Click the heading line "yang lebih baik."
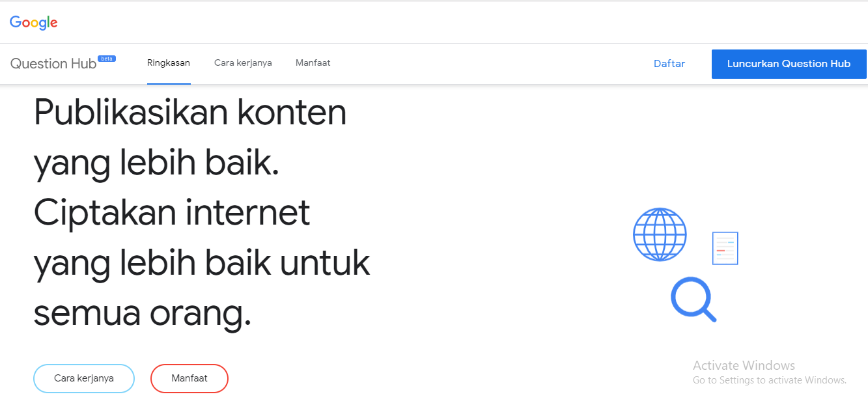The image size is (868, 403). pos(156,163)
